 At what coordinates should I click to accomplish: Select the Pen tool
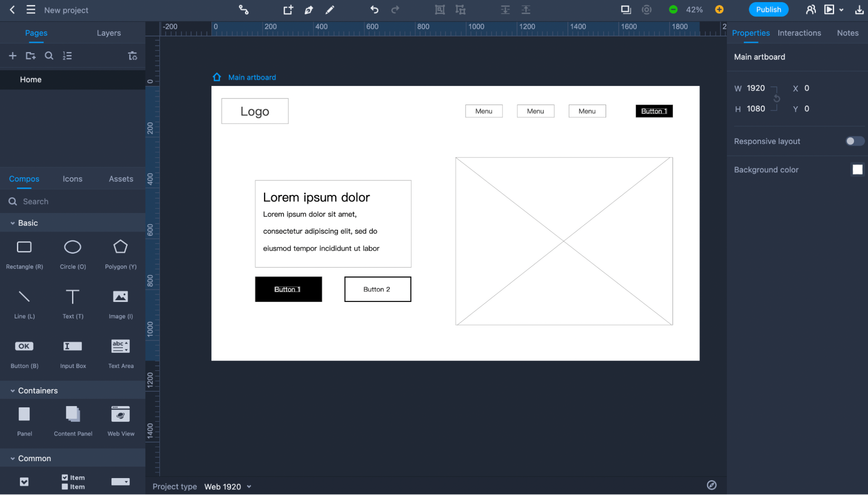click(309, 10)
